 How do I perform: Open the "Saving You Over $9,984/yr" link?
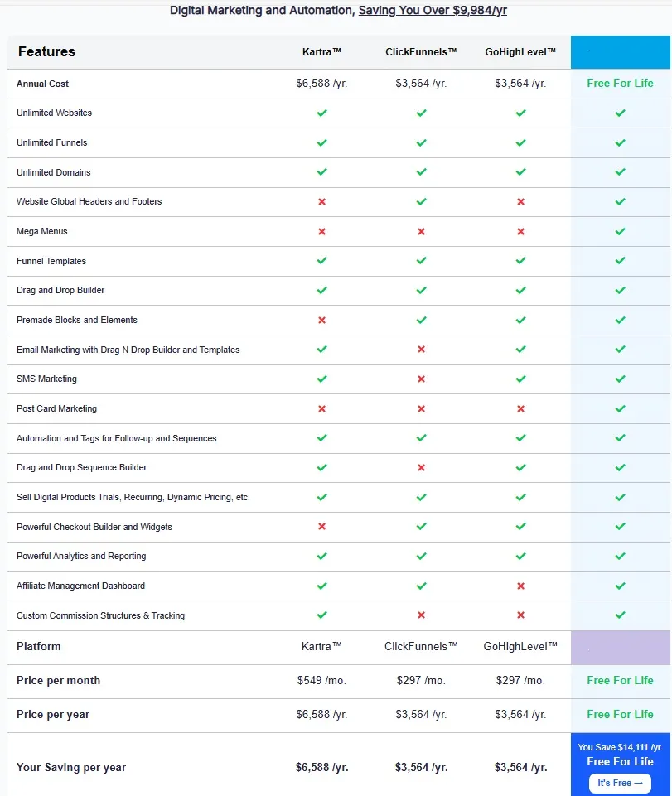(x=433, y=10)
